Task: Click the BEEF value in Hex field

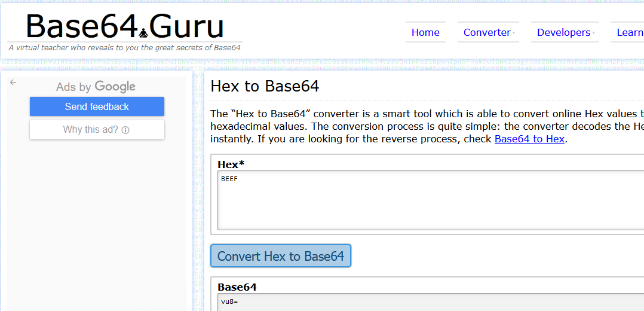Action: (229, 179)
